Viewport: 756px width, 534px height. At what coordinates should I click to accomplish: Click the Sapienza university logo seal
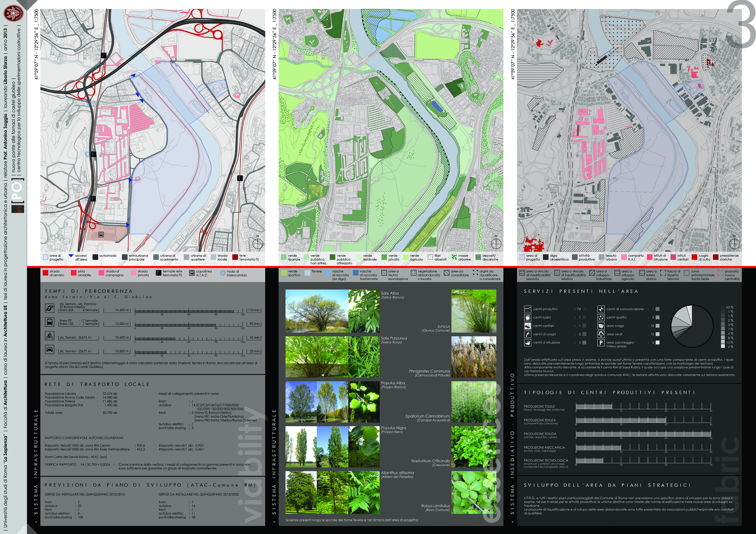tap(14, 14)
